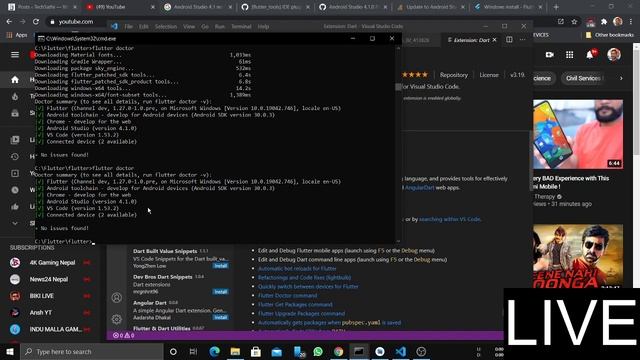
Task: Open YouTube account avatar menu
Action: (613, 55)
